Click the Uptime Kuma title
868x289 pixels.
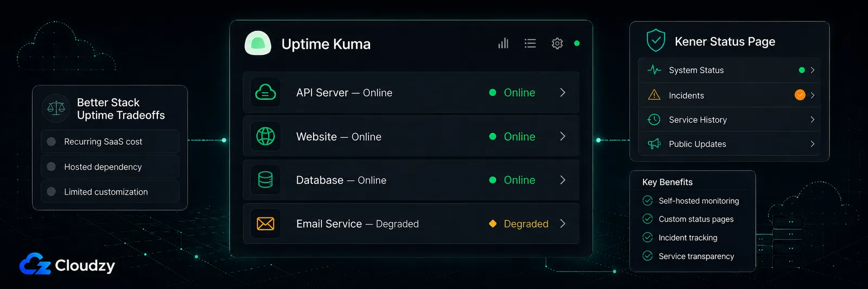point(326,44)
